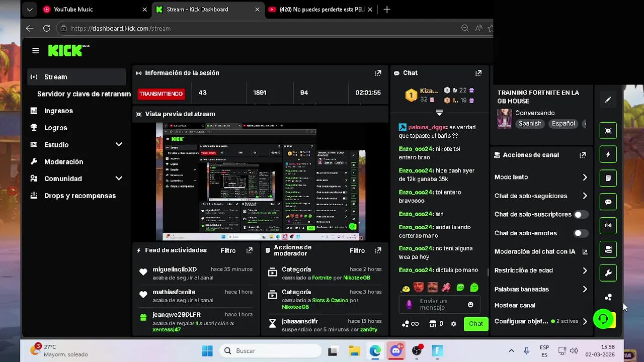Pop out the Acciones de canal panel

(x=583, y=155)
